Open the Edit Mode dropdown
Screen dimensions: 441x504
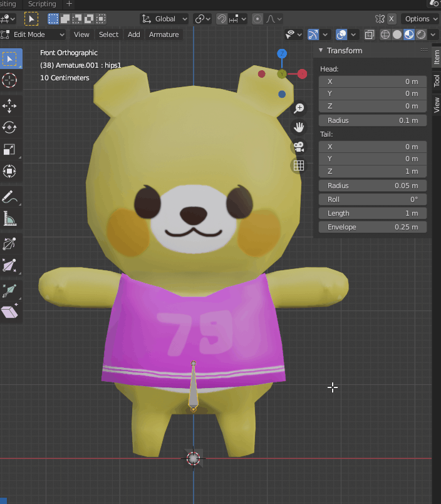(33, 34)
